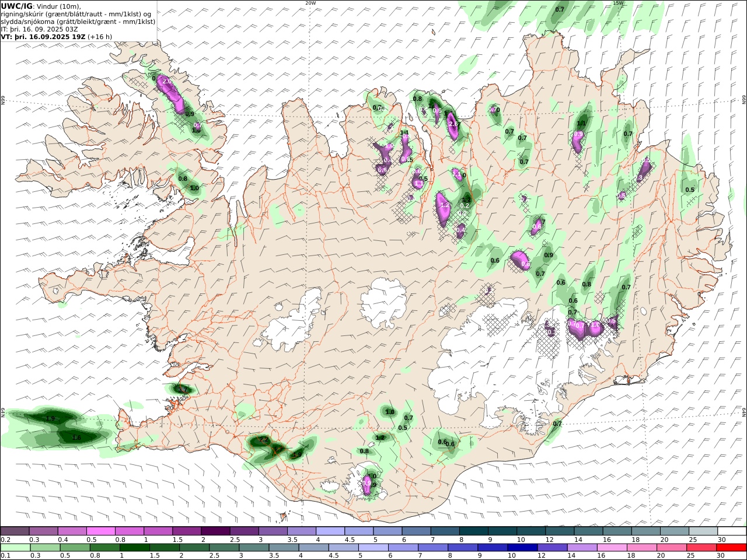Select the pale green 0.1–0.3 rain swatch
The height and width of the screenshot is (560, 747).
coord(15,548)
